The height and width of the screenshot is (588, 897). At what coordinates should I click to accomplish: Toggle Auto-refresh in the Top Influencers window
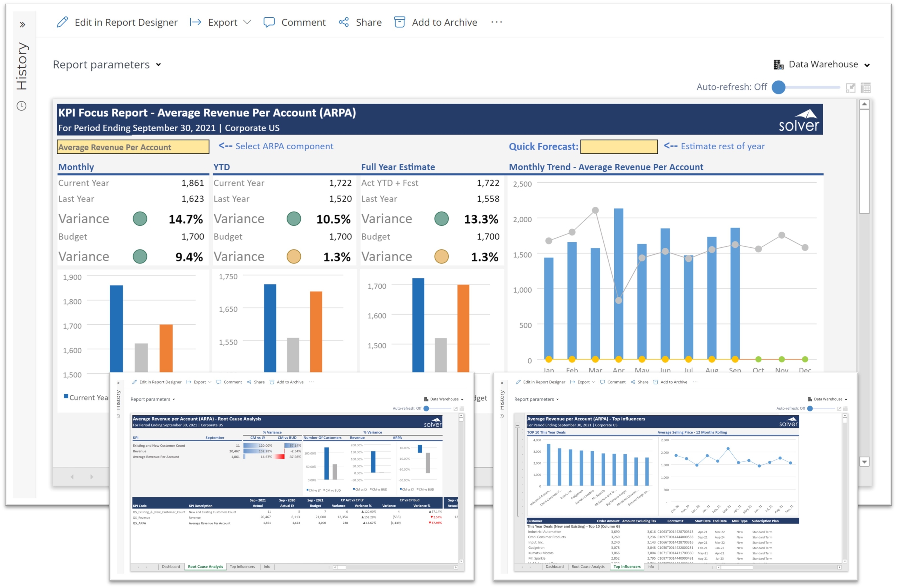(x=810, y=408)
